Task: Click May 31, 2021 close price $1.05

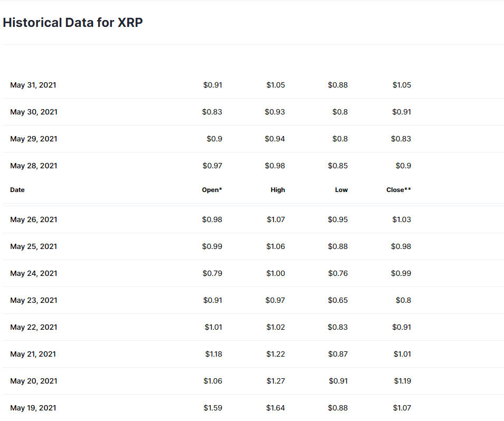Action: pos(402,85)
